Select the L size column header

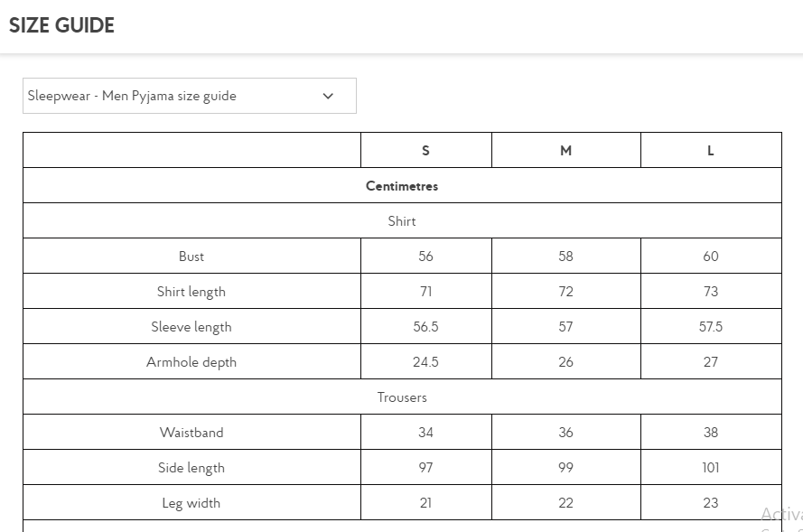[710, 151]
